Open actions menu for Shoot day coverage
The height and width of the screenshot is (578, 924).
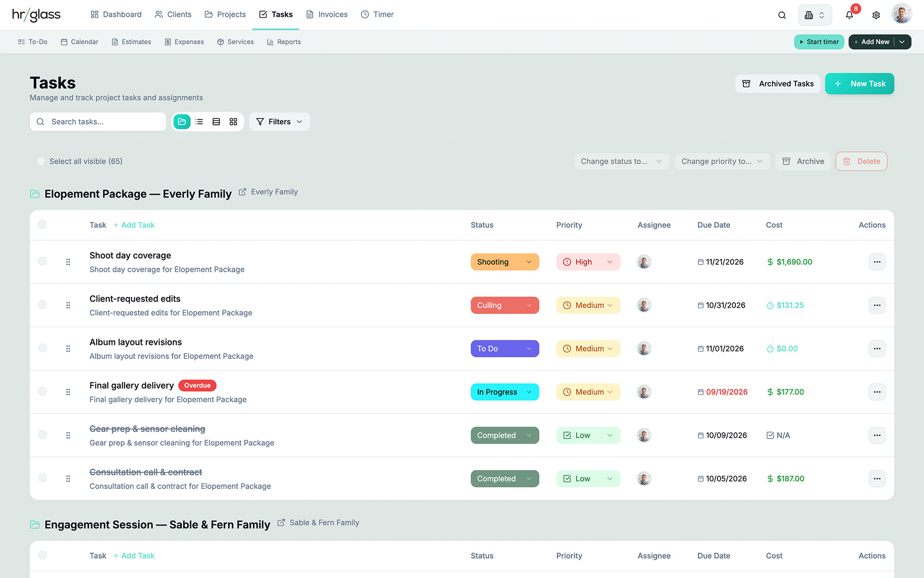point(877,262)
